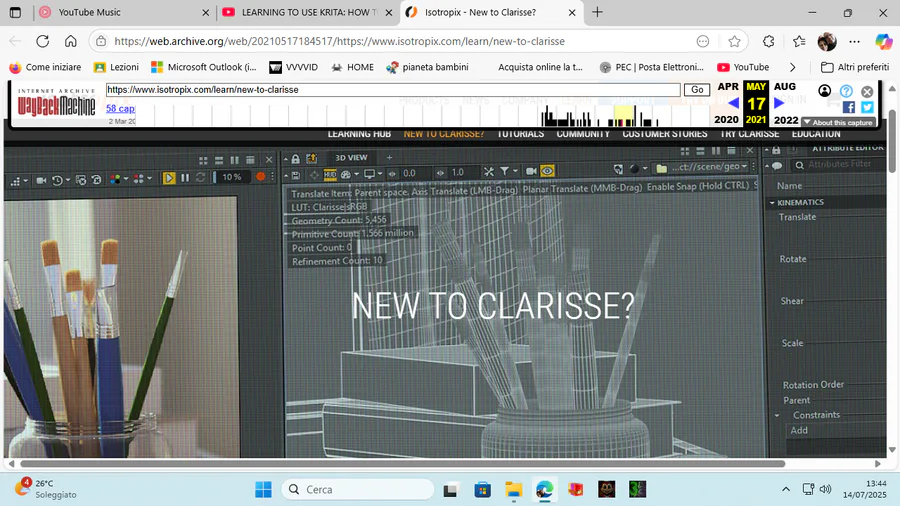
Task: Add this page to favorites star
Action: click(x=734, y=41)
